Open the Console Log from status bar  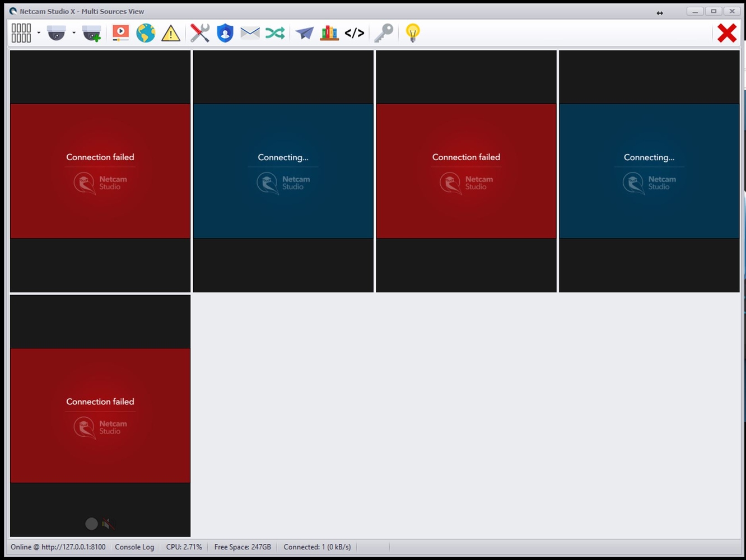134,547
